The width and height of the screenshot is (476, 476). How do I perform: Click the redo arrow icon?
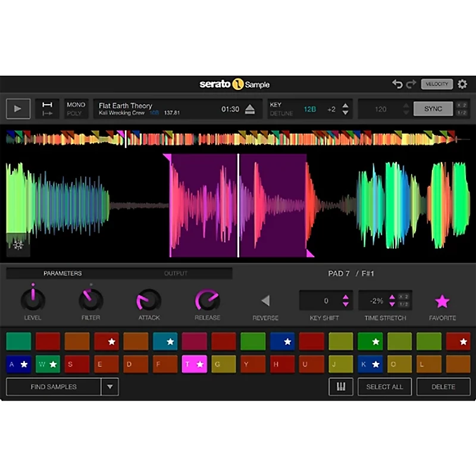(x=411, y=84)
